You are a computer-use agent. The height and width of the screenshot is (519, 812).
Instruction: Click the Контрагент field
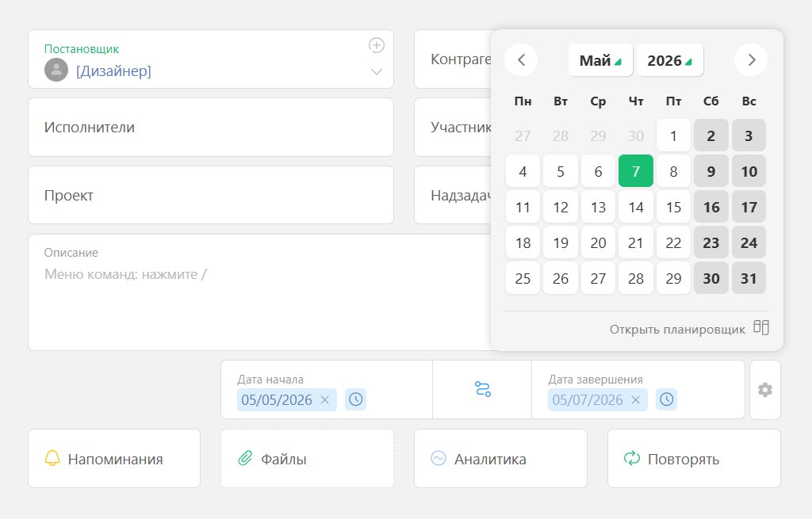[x=453, y=59]
